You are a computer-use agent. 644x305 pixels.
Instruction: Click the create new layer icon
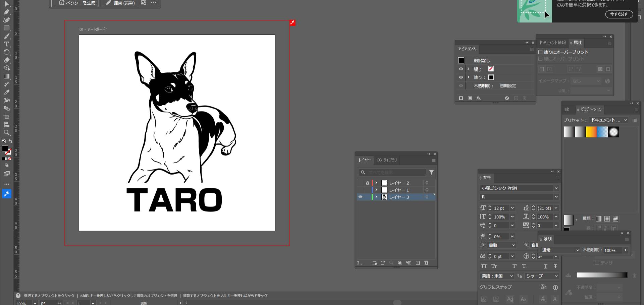[x=418, y=263]
